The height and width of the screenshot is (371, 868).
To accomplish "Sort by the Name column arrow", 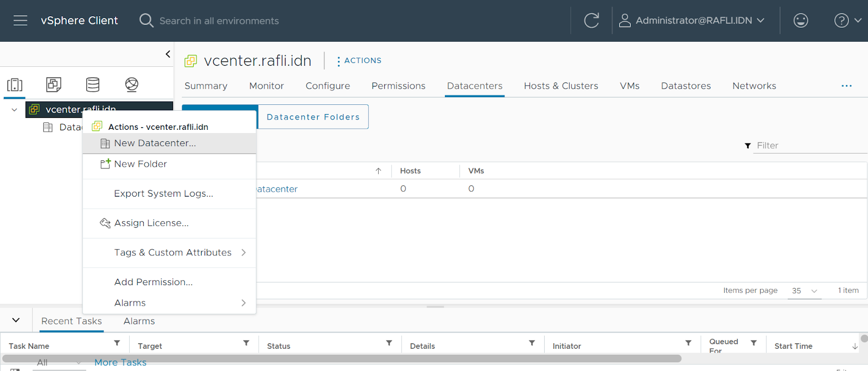I will tap(378, 171).
